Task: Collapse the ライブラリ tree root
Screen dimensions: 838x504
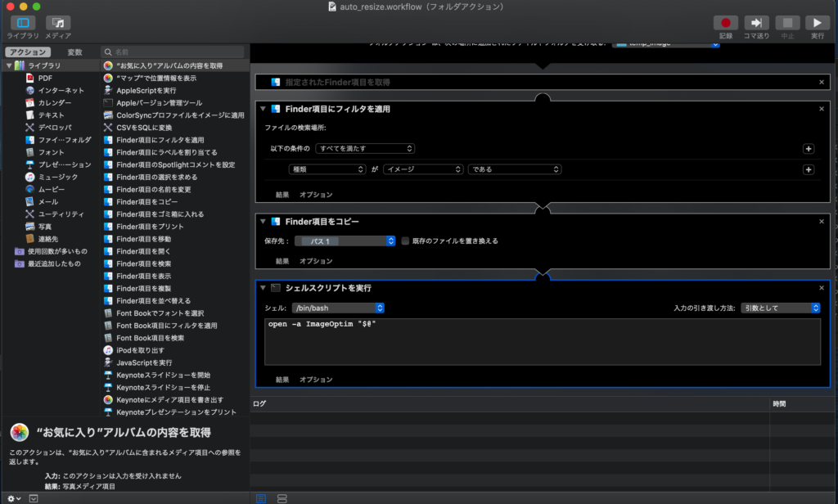Action: point(9,65)
